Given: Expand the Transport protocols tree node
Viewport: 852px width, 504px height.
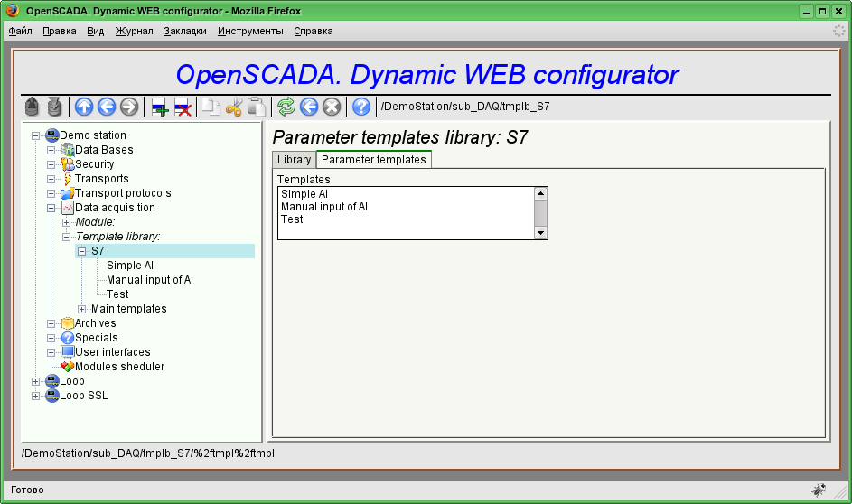Looking at the screenshot, I should click(51, 193).
